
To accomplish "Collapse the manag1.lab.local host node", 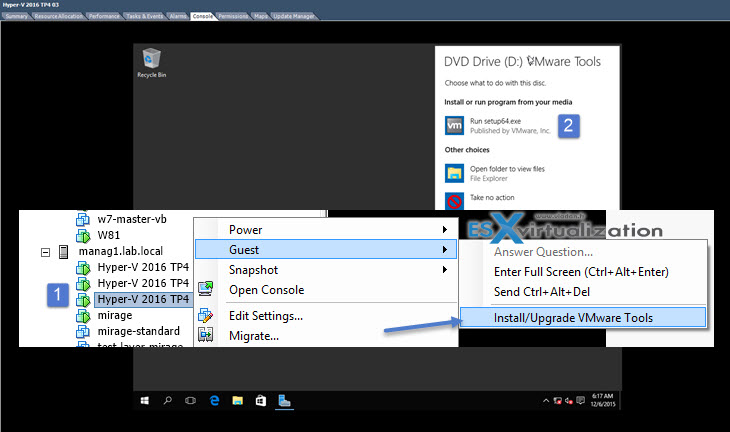I will (x=46, y=252).
